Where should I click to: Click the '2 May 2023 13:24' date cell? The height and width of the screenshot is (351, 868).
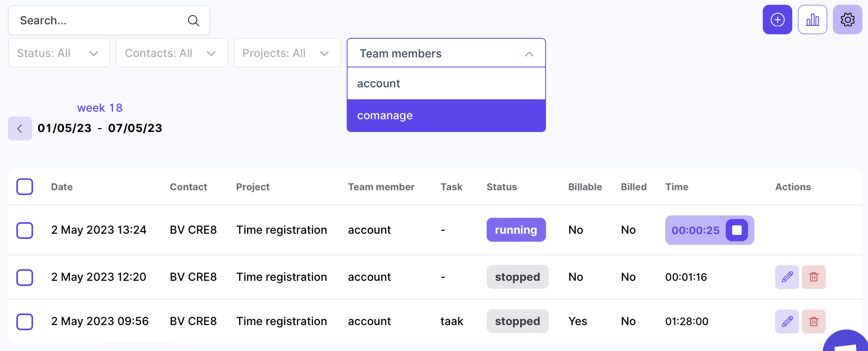point(99,230)
